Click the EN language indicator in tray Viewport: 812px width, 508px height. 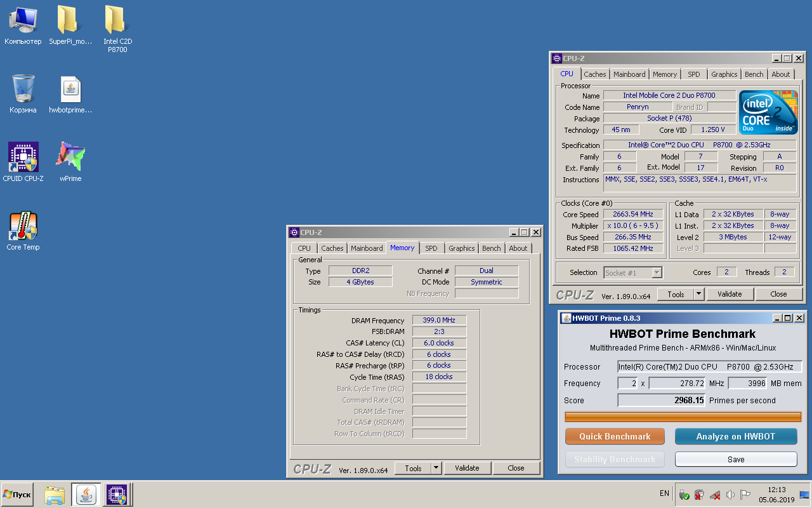pos(664,493)
